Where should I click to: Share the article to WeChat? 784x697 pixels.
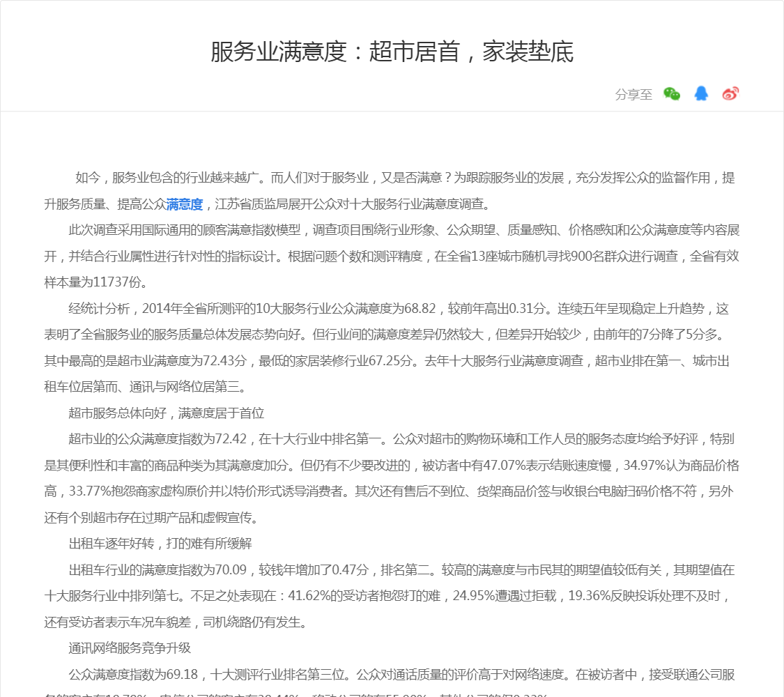point(672,93)
